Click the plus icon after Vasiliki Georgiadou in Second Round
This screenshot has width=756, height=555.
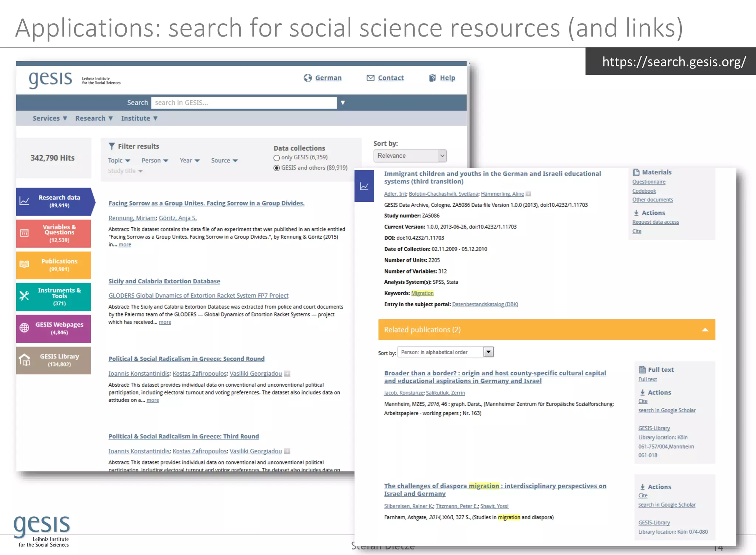[x=287, y=373]
